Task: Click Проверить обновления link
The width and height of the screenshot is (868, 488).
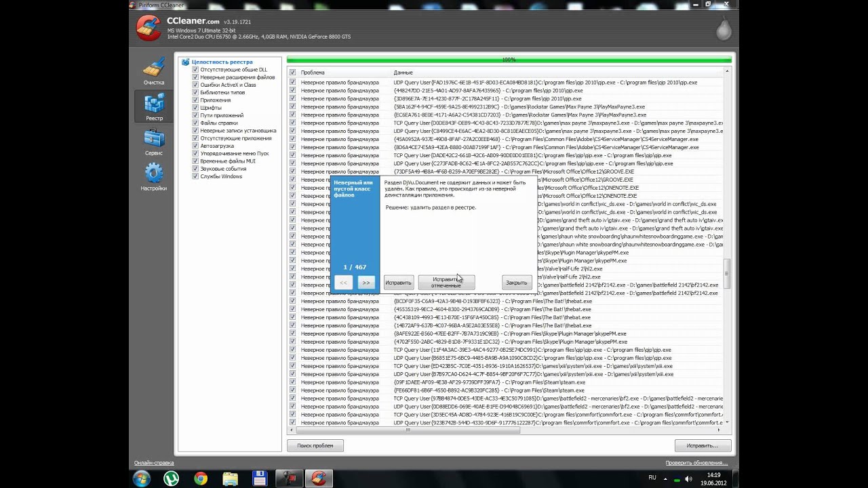Action: pyautogui.click(x=696, y=463)
